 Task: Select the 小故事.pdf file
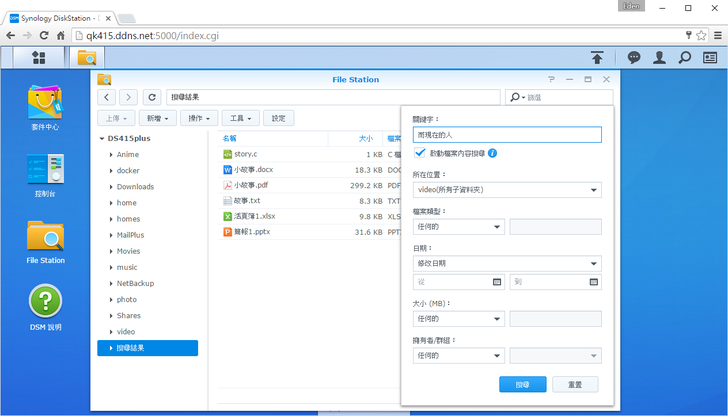pos(251,185)
